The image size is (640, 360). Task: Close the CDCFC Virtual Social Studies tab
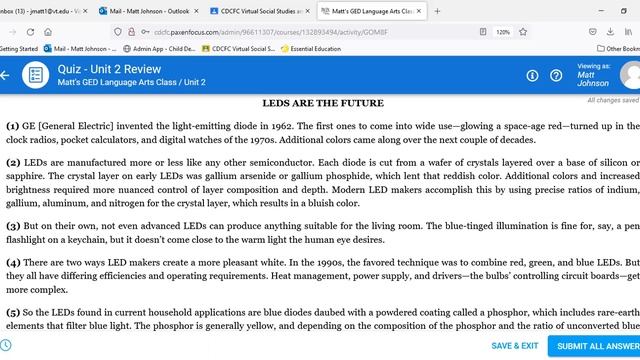307,11
